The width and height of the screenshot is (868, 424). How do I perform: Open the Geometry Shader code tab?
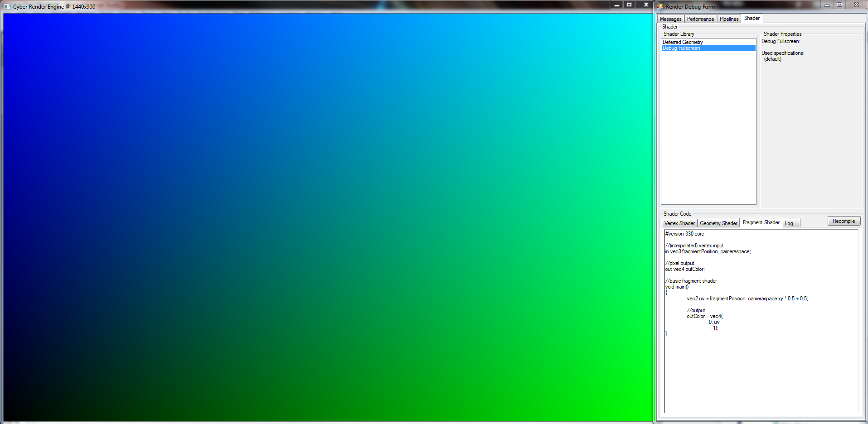[718, 223]
